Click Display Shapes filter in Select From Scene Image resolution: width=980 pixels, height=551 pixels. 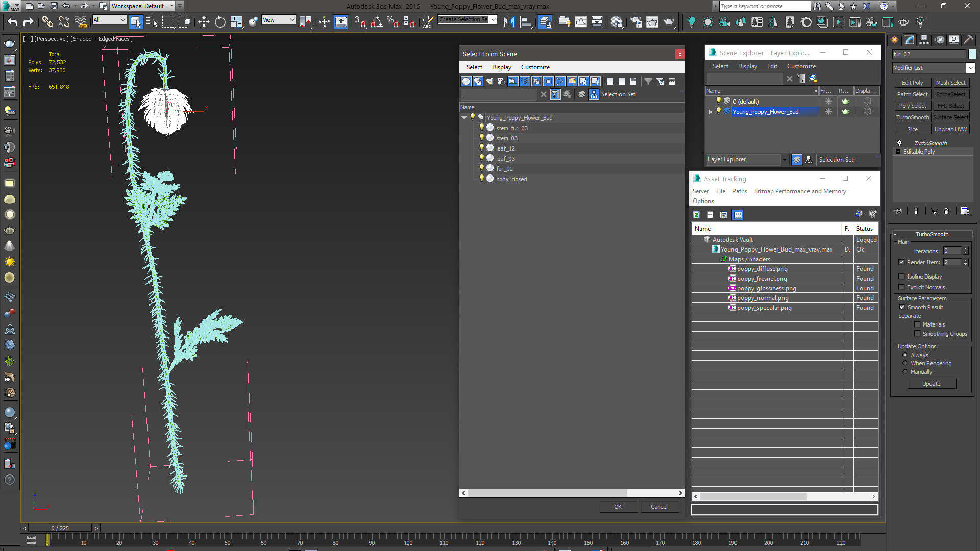tap(478, 81)
